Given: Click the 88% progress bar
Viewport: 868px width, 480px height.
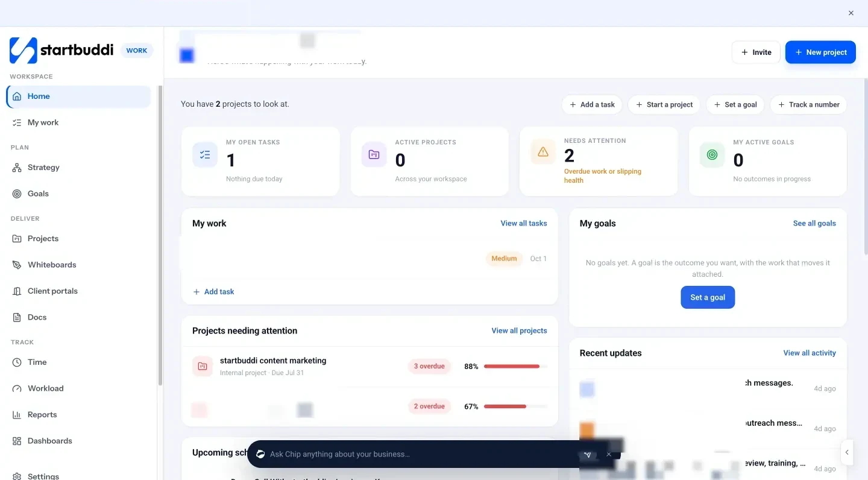Looking at the screenshot, I should click(x=515, y=366).
